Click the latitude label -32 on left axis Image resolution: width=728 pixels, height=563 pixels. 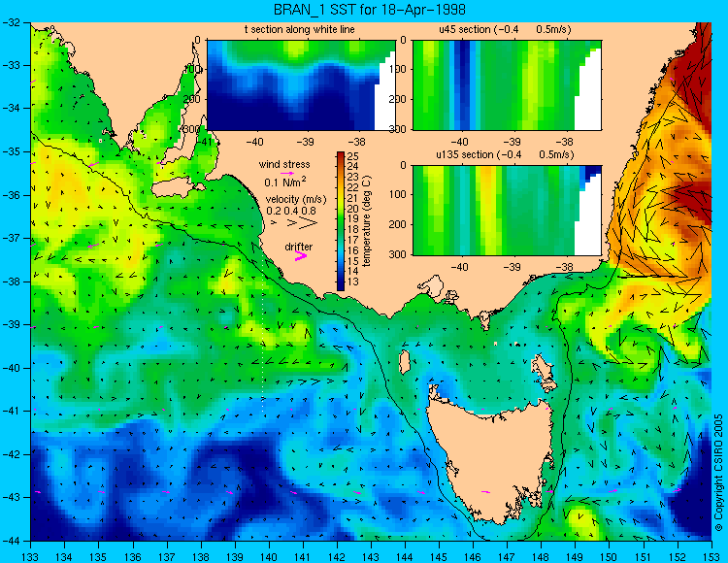[x=11, y=22]
